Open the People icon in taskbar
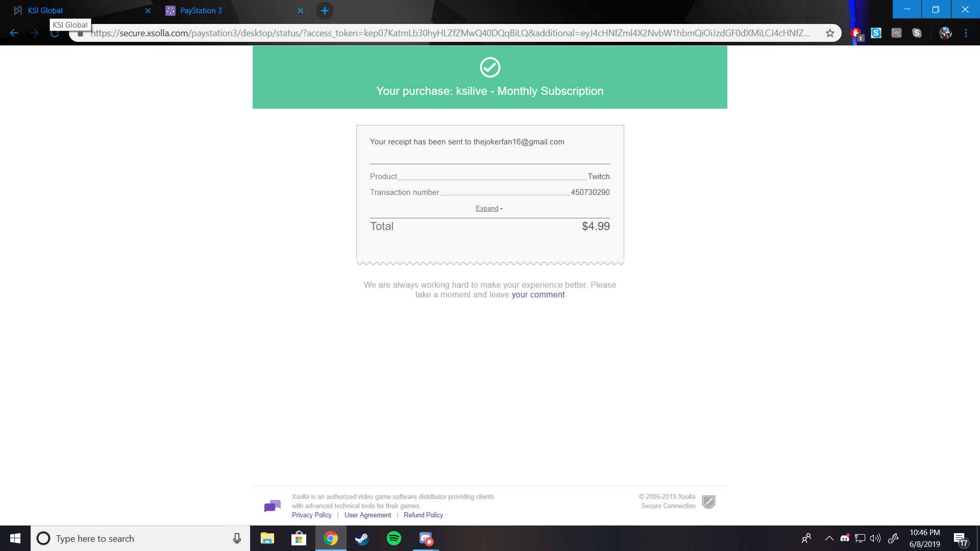The image size is (980, 551). (x=806, y=538)
